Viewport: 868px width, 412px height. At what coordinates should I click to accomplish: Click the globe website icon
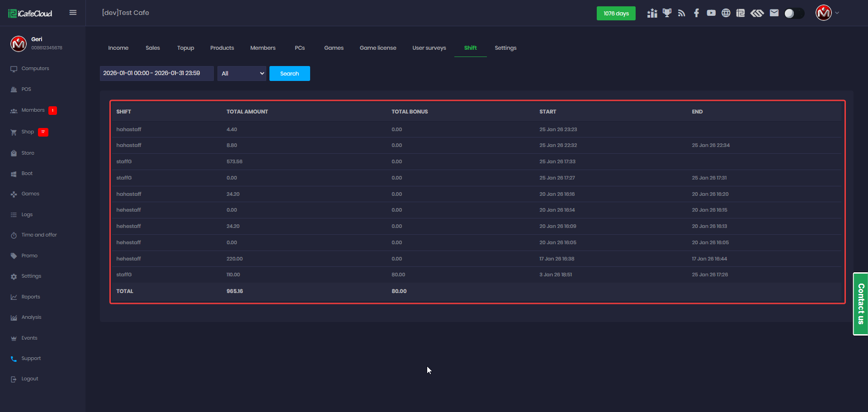[x=726, y=13]
